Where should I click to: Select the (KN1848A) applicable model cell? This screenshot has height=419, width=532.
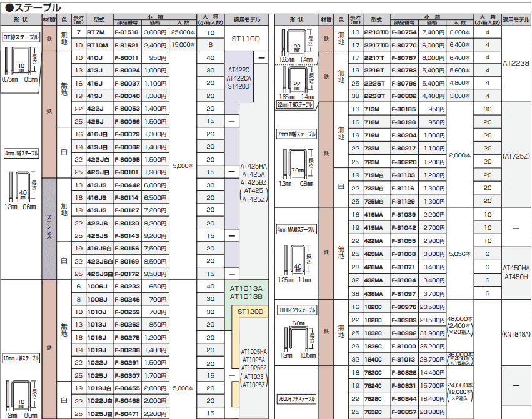click(x=516, y=334)
